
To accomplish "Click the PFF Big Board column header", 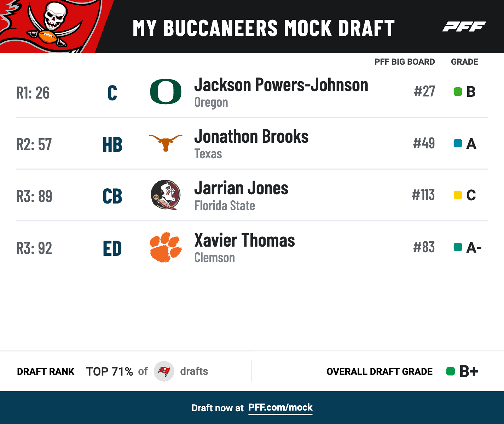I will (x=405, y=62).
